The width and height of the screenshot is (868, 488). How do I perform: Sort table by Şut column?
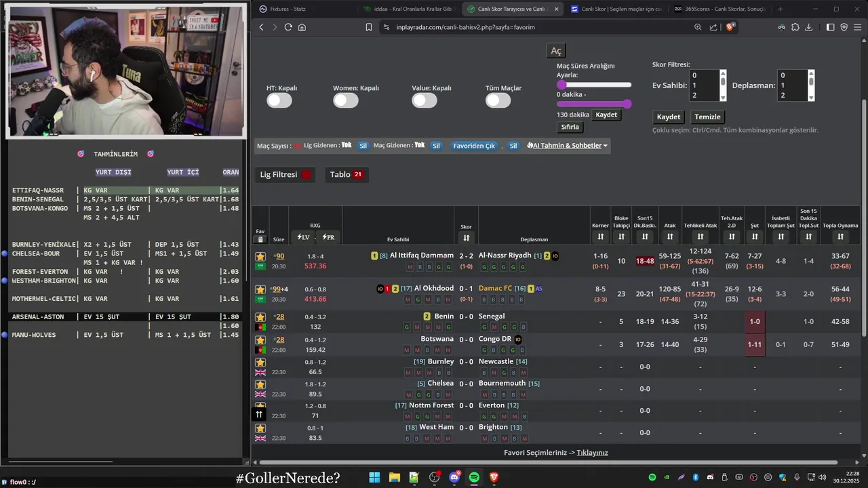pyautogui.click(x=755, y=237)
